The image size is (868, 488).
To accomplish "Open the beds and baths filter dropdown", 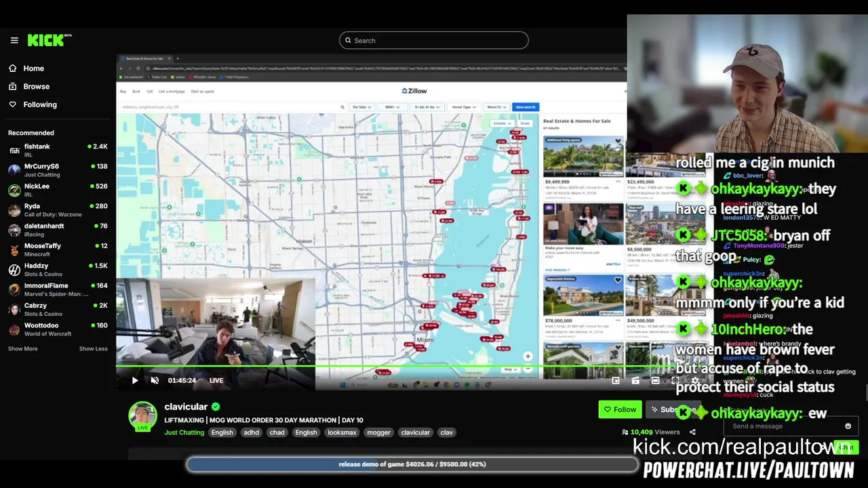I will pyautogui.click(x=427, y=107).
